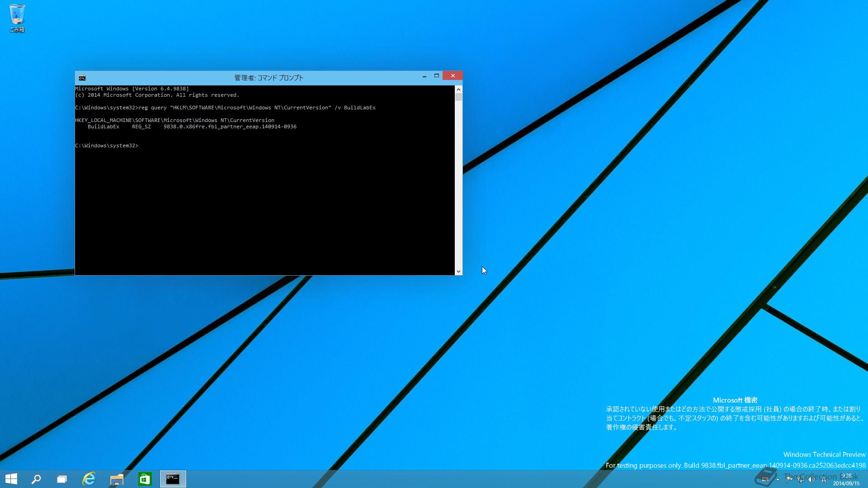
Task: Open the Windows Store taskbar icon
Action: pyautogui.click(x=145, y=479)
